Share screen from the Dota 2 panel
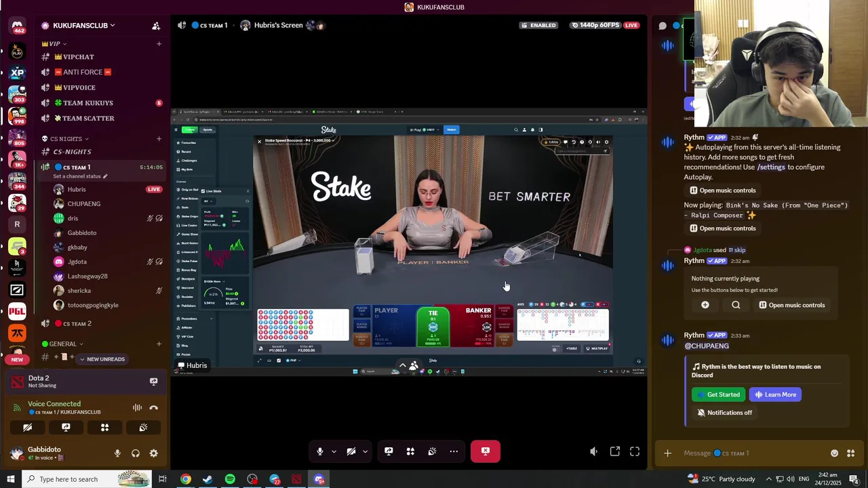 tap(153, 382)
